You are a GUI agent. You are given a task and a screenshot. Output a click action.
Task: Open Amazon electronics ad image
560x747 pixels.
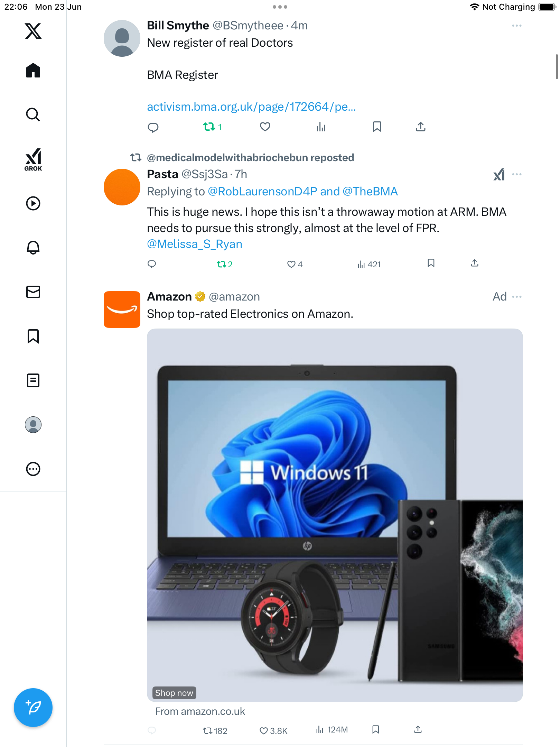[335, 515]
